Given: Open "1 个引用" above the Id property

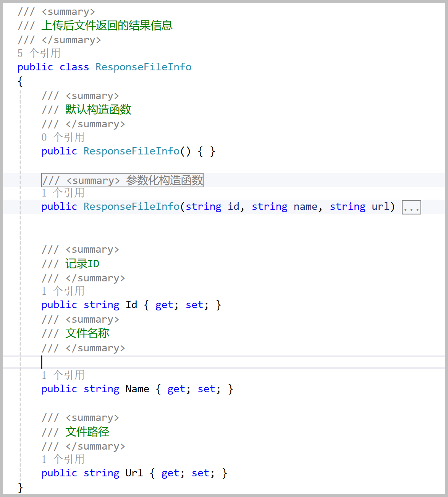Looking at the screenshot, I should point(63,291).
